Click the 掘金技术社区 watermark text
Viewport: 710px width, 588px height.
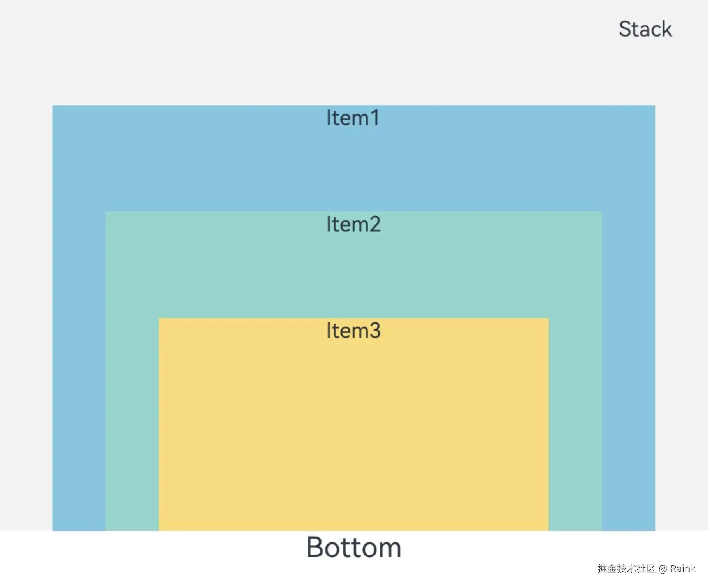pyautogui.click(x=626, y=569)
